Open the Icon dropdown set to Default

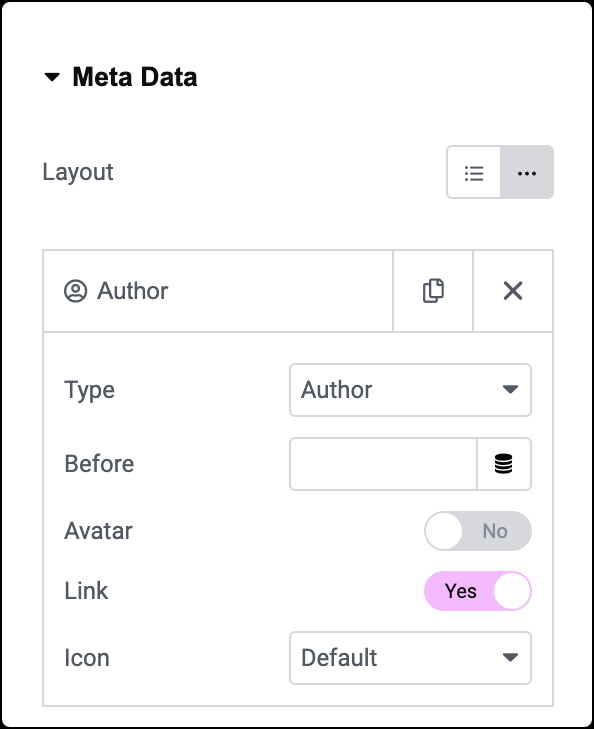pos(410,658)
